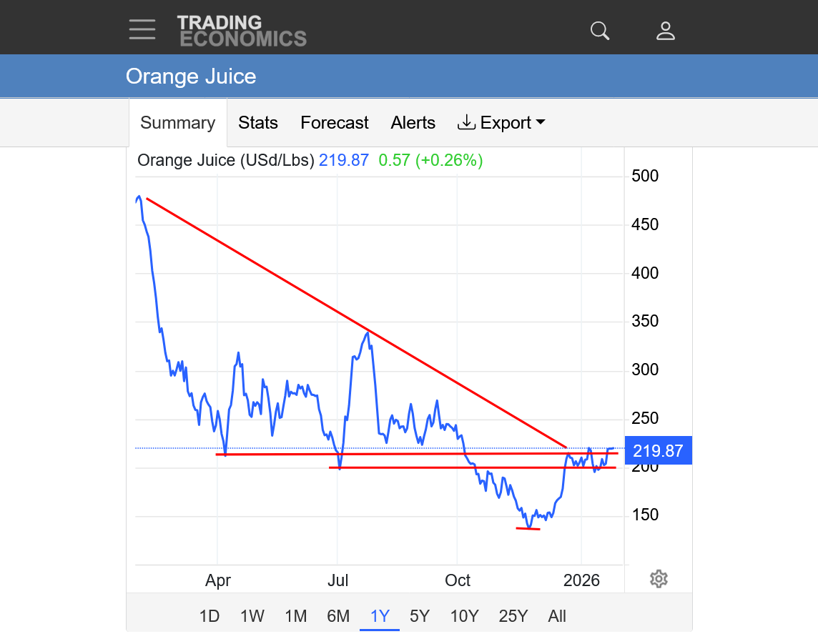Viewport: 818px width, 644px height.
Task: Select the 6M time range
Action: 338,616
